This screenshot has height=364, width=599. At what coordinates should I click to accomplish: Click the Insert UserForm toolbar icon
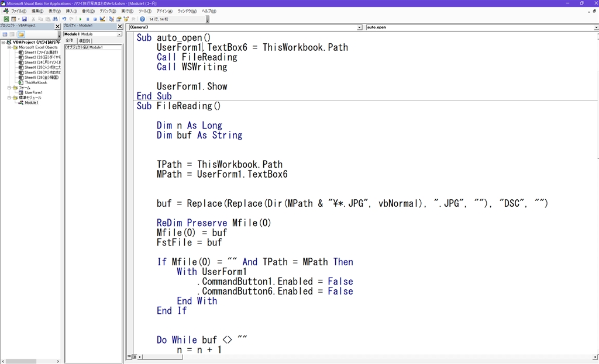(x=14, y=19)
